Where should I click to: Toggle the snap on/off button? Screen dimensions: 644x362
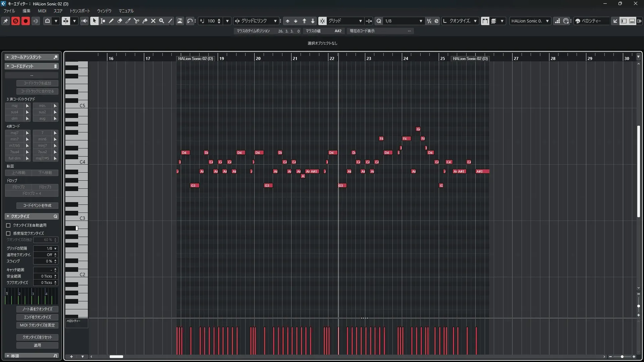[322, 21]
